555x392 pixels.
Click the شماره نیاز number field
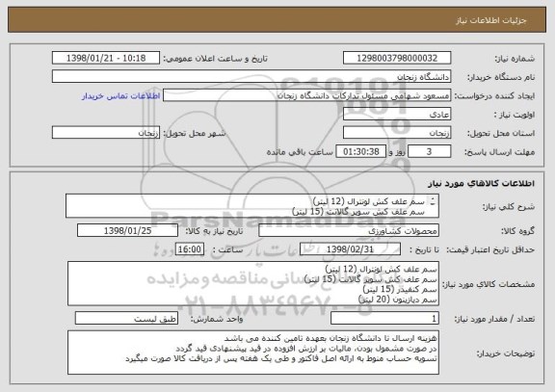tap(397, 58)
